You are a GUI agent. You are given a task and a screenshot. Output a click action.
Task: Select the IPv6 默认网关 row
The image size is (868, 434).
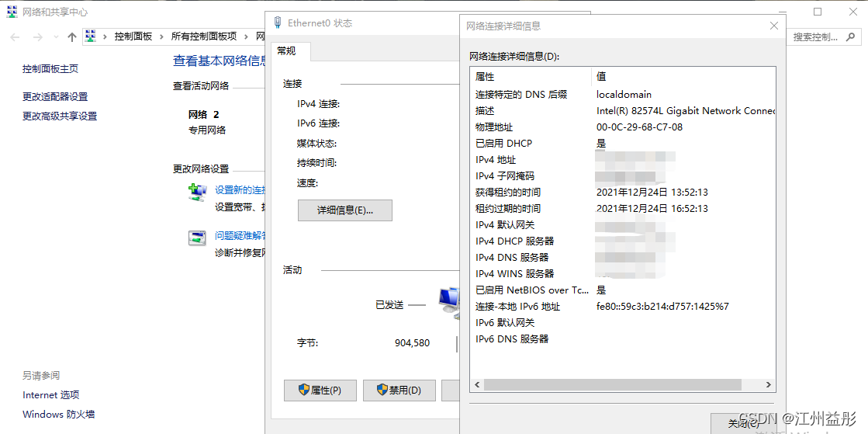pyautogui.click(x=623, y=323)
